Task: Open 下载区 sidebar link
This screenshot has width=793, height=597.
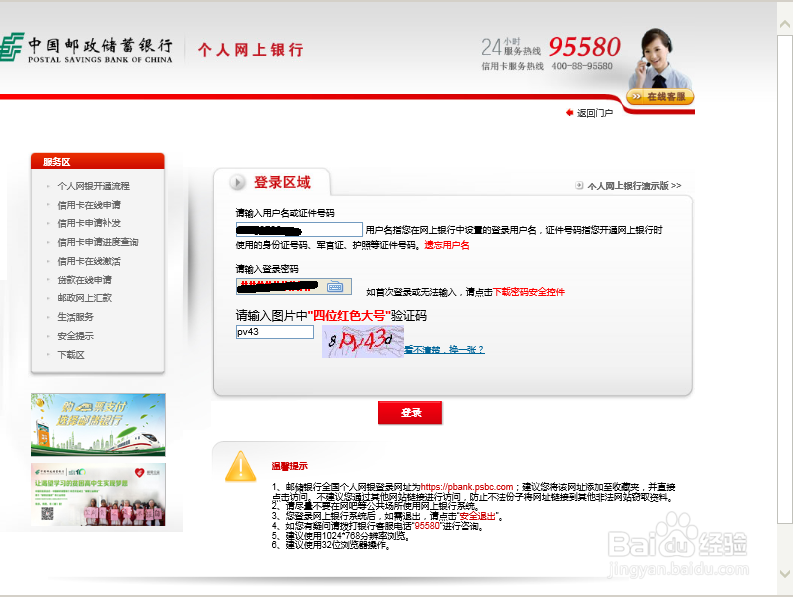Action: point(71,355)
